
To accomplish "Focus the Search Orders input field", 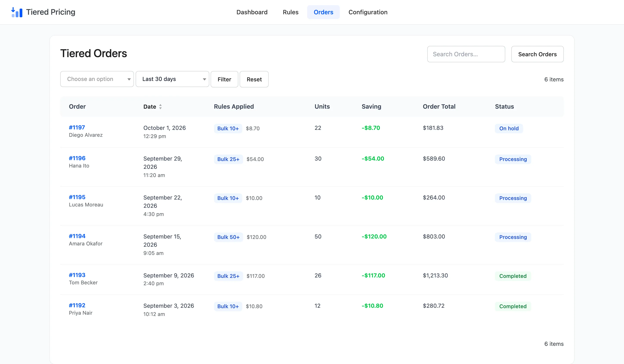I will point(466,54).
